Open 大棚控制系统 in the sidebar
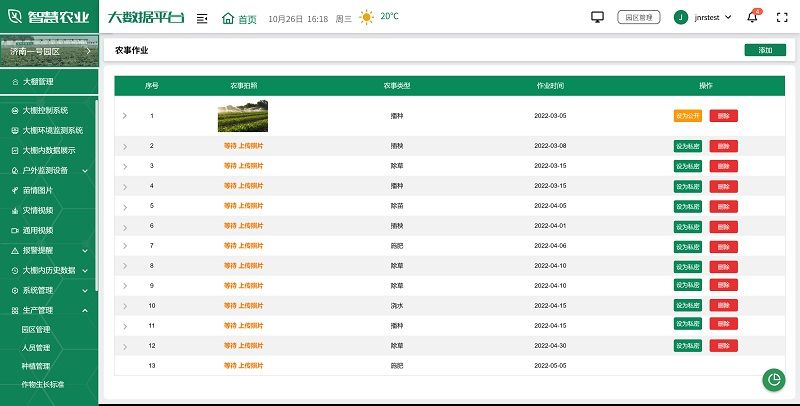800x406 pixels. tap(45, 110)
